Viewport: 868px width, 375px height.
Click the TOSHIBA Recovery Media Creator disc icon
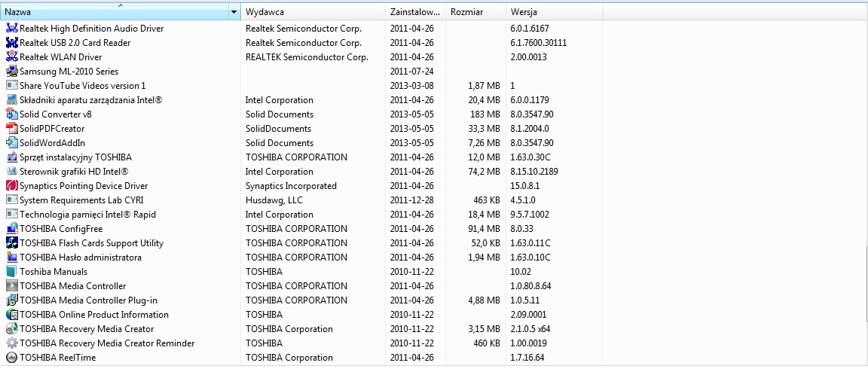pyautogui.click(x=11, y=329)
